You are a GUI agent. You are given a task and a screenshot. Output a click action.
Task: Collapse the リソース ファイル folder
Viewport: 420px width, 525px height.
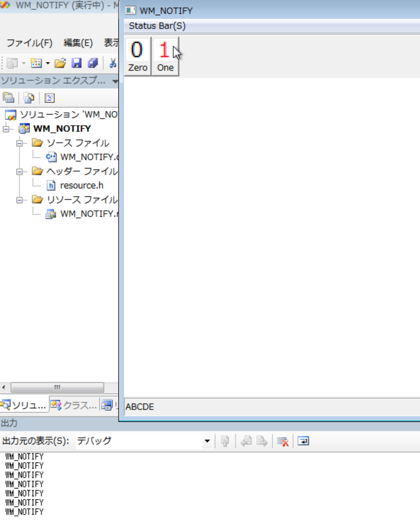tap(19, 200)
